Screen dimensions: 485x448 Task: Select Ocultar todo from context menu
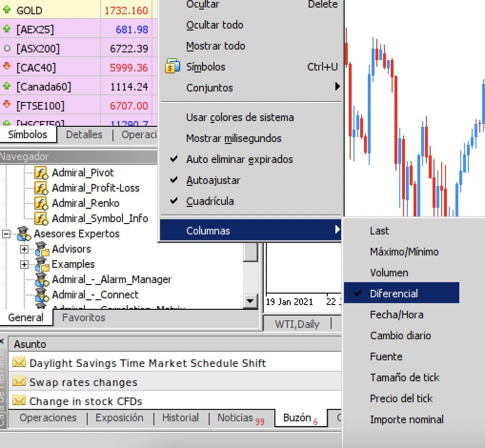[251, 25]
